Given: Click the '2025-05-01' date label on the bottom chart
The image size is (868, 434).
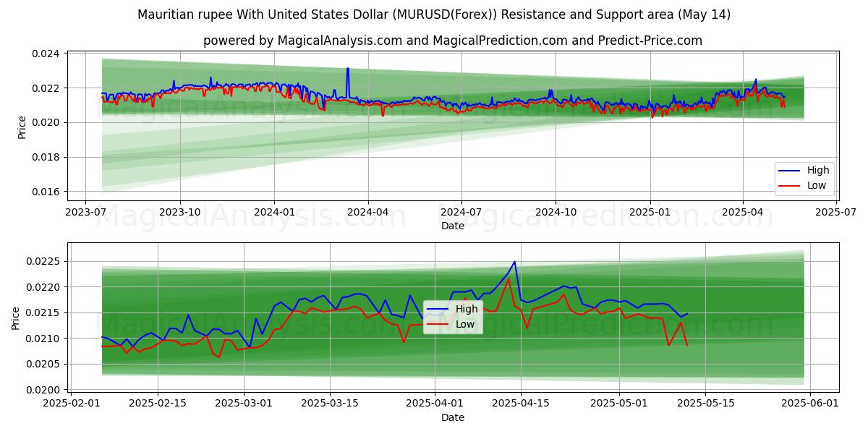Looking at the screenshot, I should click(x=620, y=404).
